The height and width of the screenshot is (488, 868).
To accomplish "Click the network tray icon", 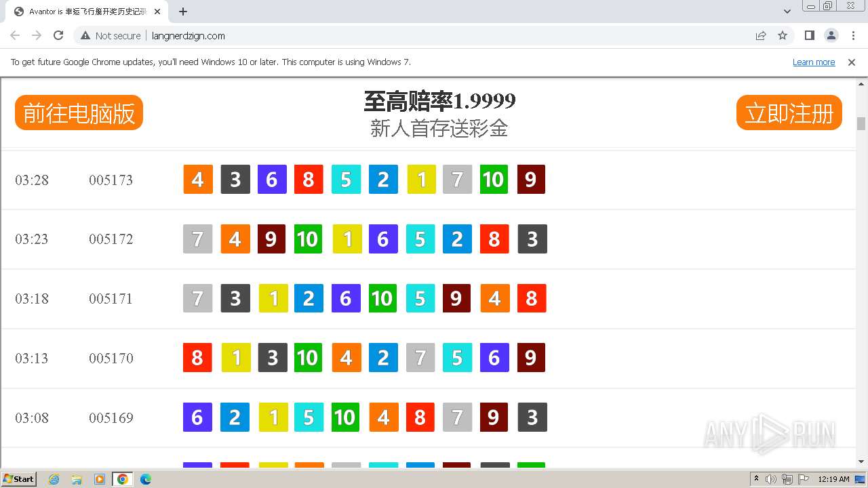I will 787,479.
